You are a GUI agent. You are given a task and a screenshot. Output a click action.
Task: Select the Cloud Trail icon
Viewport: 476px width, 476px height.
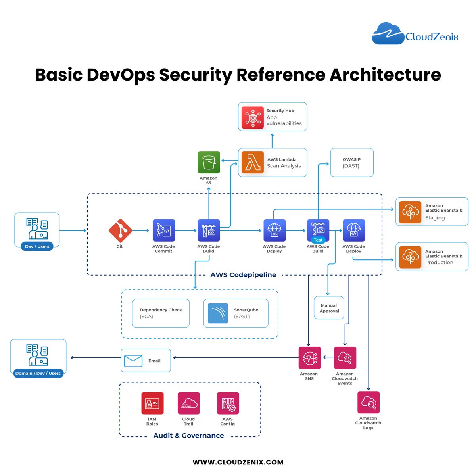[189, 403]
